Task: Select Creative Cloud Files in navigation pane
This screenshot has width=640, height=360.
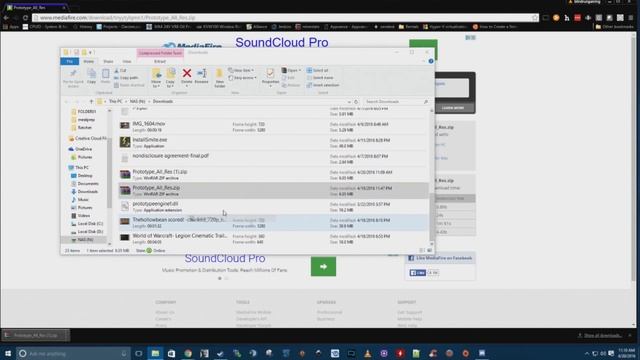Action: coord(87,139)
